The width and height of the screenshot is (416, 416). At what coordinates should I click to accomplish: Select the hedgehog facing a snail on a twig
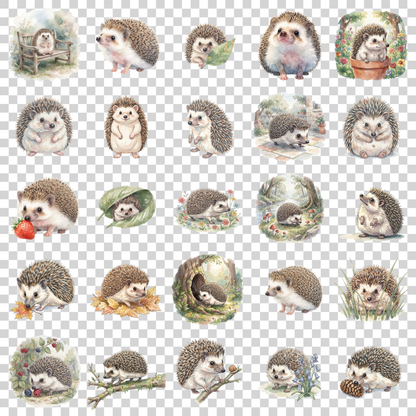click(x=209, y=371)
